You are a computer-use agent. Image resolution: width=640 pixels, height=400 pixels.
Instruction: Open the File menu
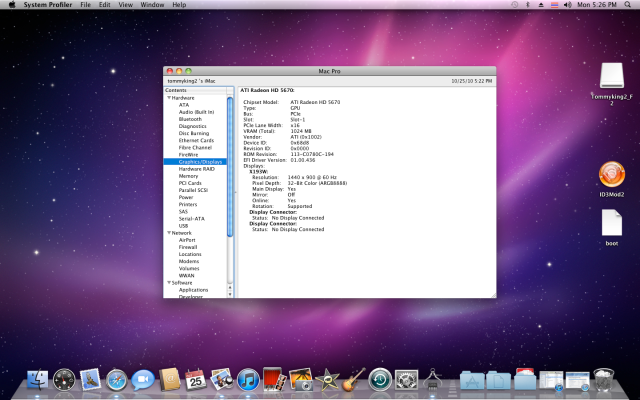click(x=85, y=5)
